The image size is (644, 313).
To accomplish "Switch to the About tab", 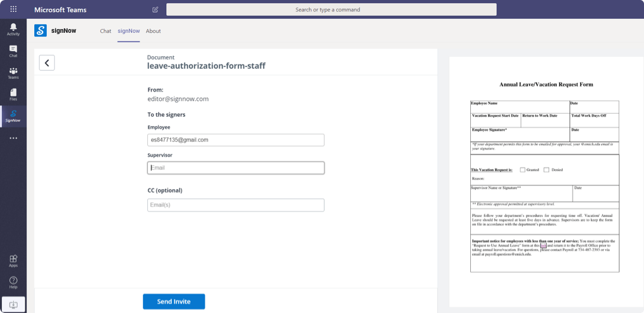I will pos(153,31).
